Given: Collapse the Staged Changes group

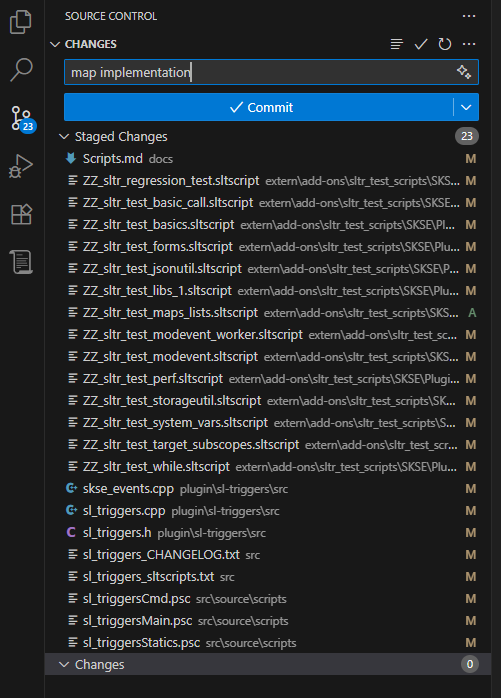Looking at the screenshot, I should click(x=64, y=137).
